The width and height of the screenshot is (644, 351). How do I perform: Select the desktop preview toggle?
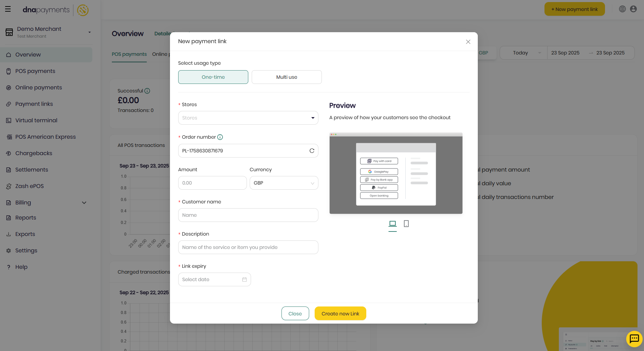tap(392, 224)
